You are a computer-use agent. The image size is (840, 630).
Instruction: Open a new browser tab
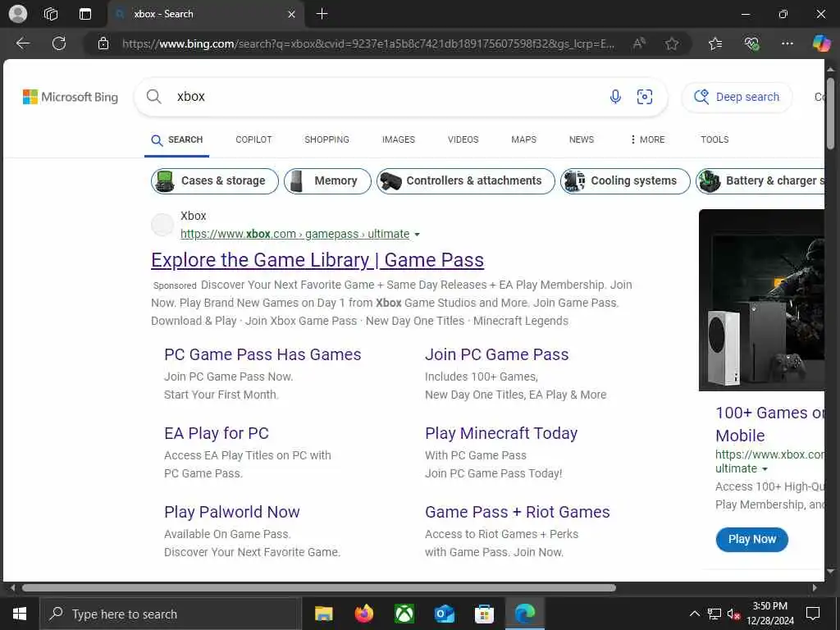click(x=322, y=14)
